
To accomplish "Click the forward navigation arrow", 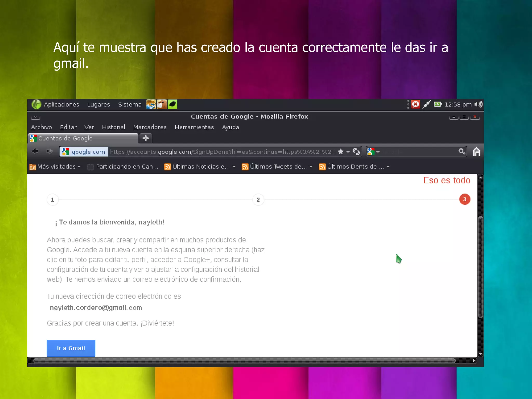I will coord(49,151).
